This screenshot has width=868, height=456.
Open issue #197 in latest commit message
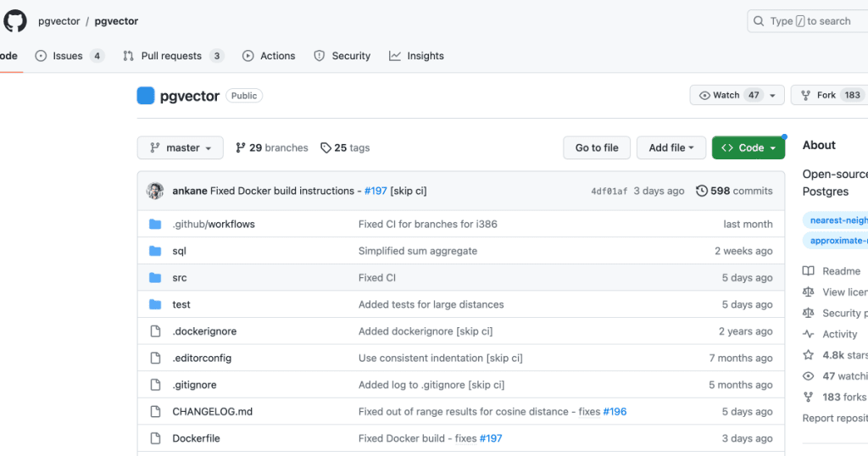[x=376, y=191]
